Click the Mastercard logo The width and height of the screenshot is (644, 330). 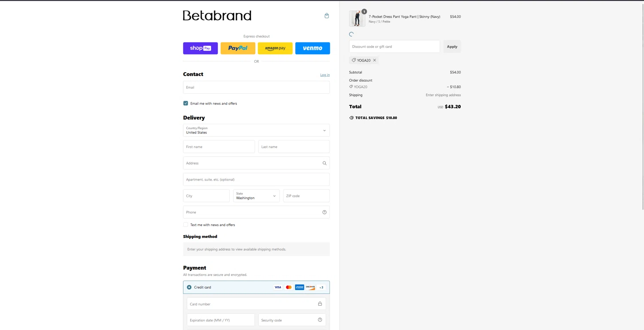289,287
